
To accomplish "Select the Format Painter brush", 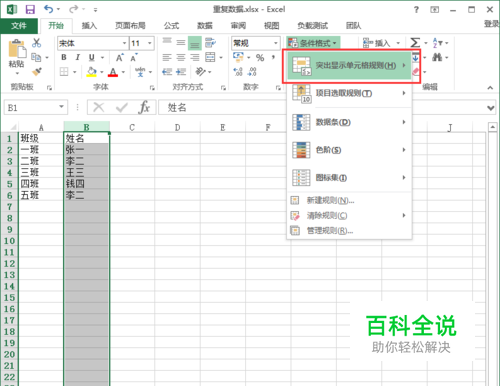I will [36, 72].
